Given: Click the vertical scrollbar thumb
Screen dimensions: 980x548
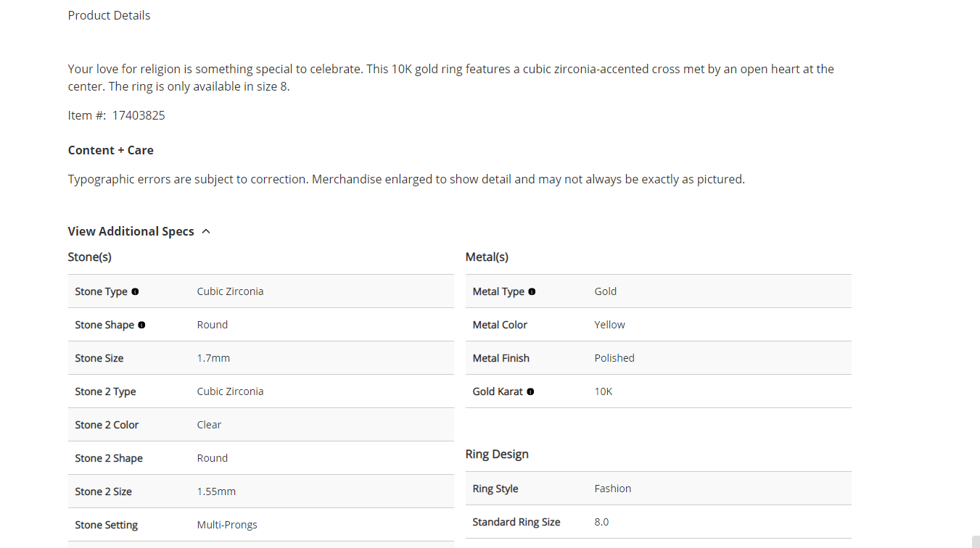Looking at the screenshot, I should pos(976,541).
